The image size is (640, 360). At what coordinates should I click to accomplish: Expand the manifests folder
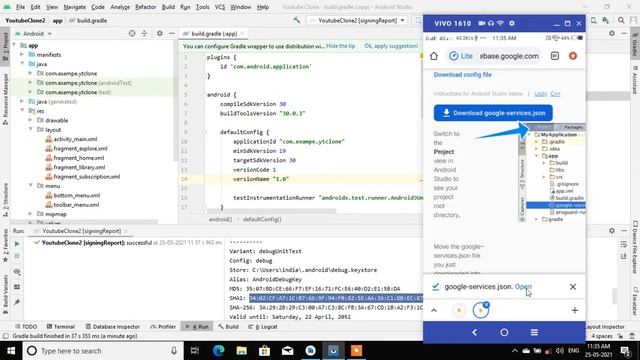[22, 55]
